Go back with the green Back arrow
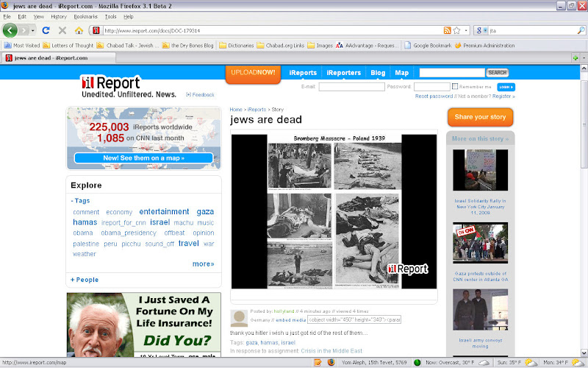This screenshot has height=368, width=588. coord(10,30)
